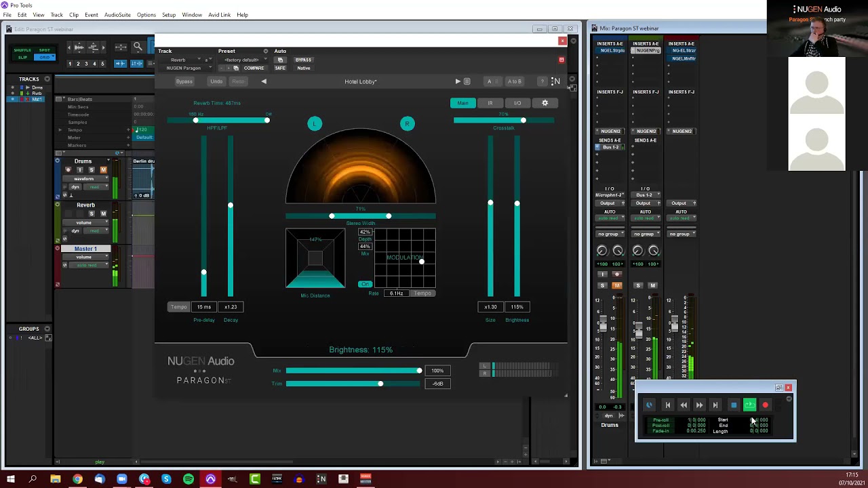Mute the Drums track in Edit window

pyautogui.click(x=103, y=170)
